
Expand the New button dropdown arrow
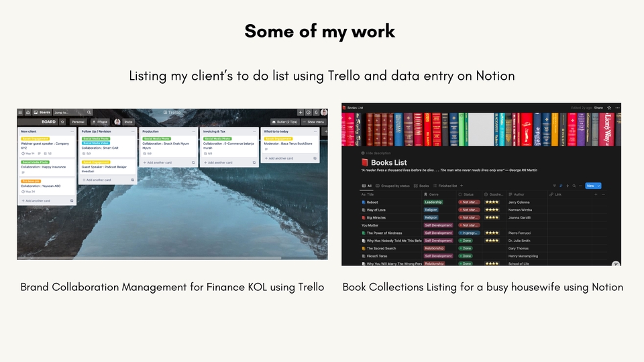point(598,186)
